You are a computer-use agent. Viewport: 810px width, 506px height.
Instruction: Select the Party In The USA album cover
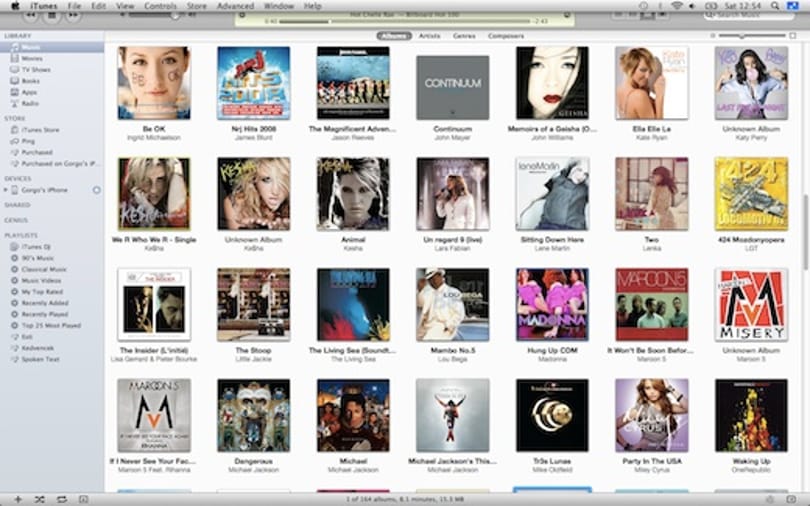click(x=652, y=416)
